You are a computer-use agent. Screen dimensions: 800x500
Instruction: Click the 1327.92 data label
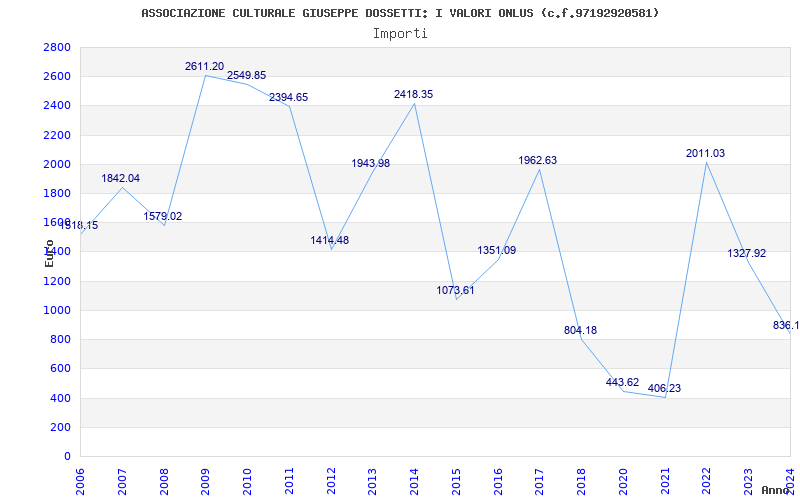tap(746, 254)
